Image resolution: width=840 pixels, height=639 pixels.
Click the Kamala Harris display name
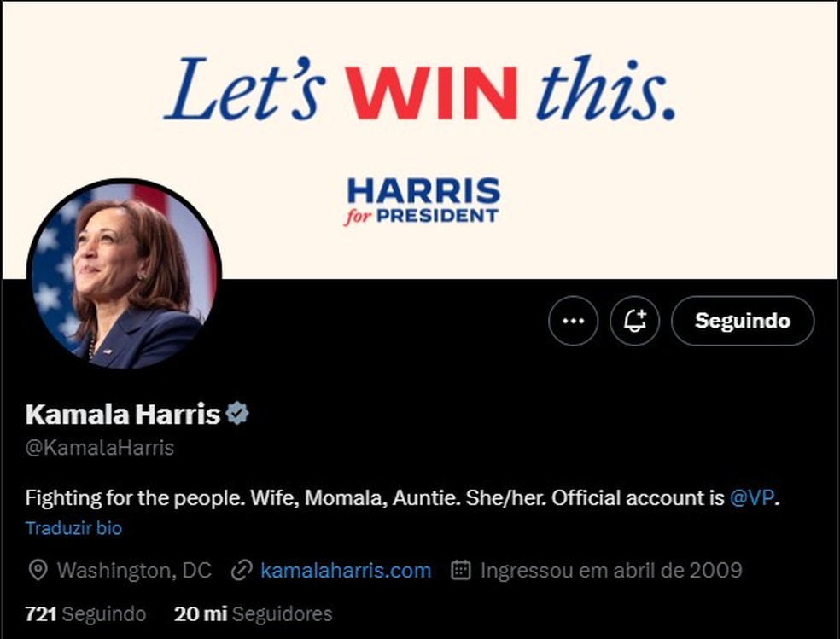coord(123,415)
